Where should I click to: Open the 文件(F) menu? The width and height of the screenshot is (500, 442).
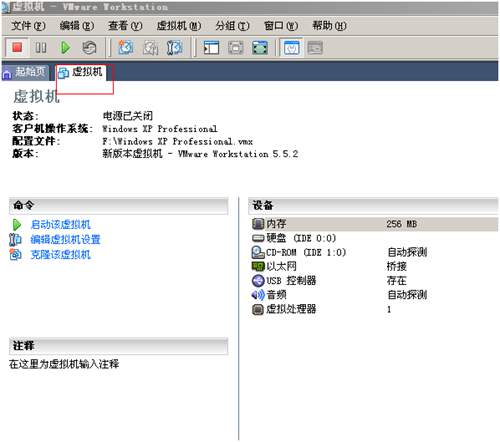point(28,26)
